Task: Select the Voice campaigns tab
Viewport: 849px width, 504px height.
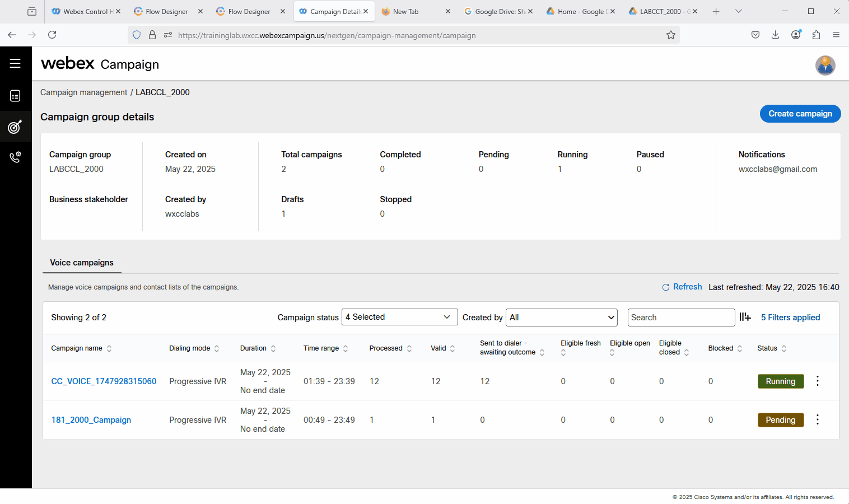Action: click(82, 263)
